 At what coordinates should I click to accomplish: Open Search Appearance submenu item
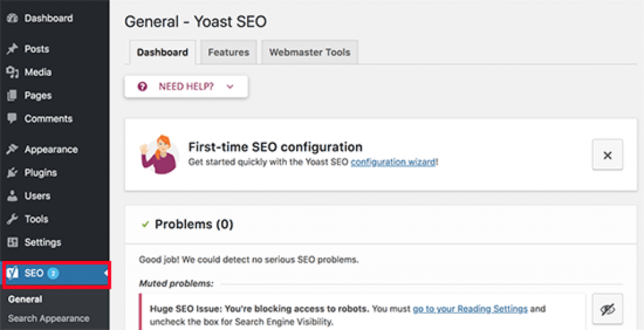[x=49, y=319]
